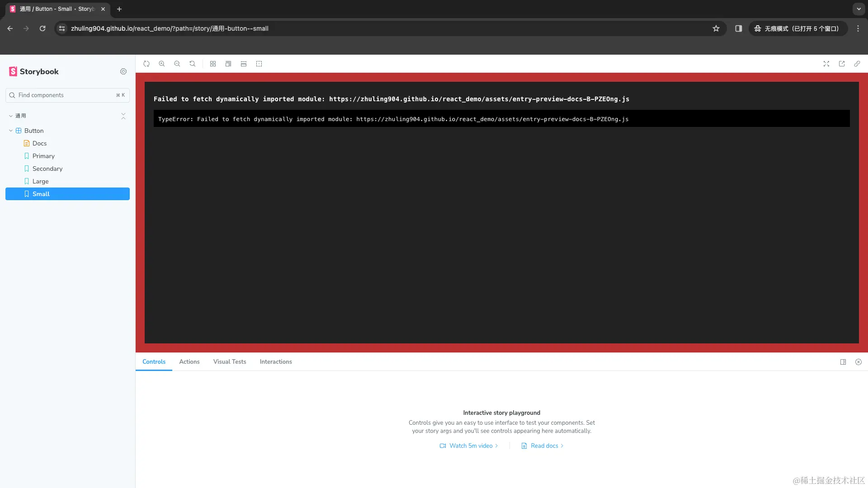
Task: Toggle outlines on the preview
Action: click(259, 64)
